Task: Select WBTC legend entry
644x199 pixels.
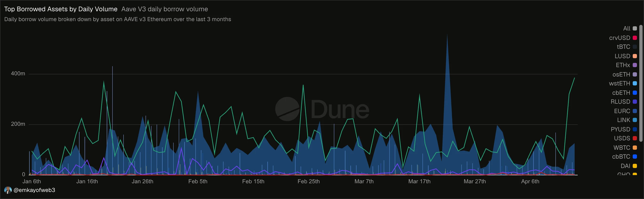Action: click(x=625, y=148)
